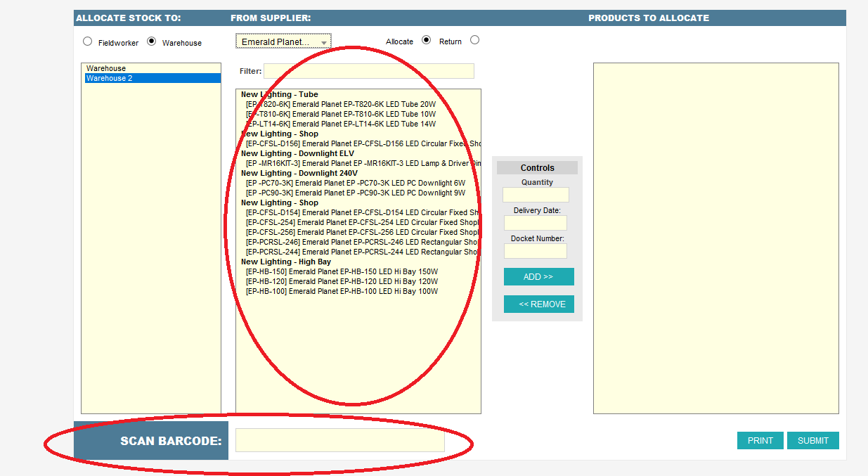Click the PRINT button
Viewport: 868px width, 476px height.
760,441
